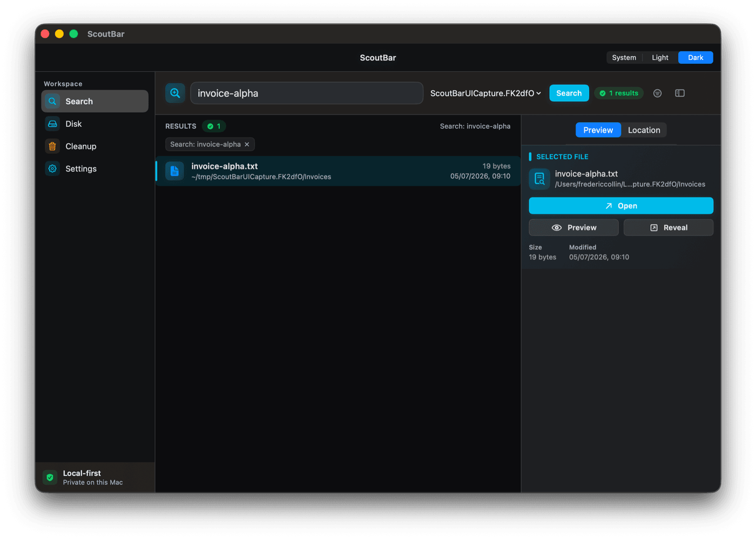The height and width of the screenshot is (539, 756).
Task: Click the Search magnifier sidebar icon
Action: click(52, 101)
